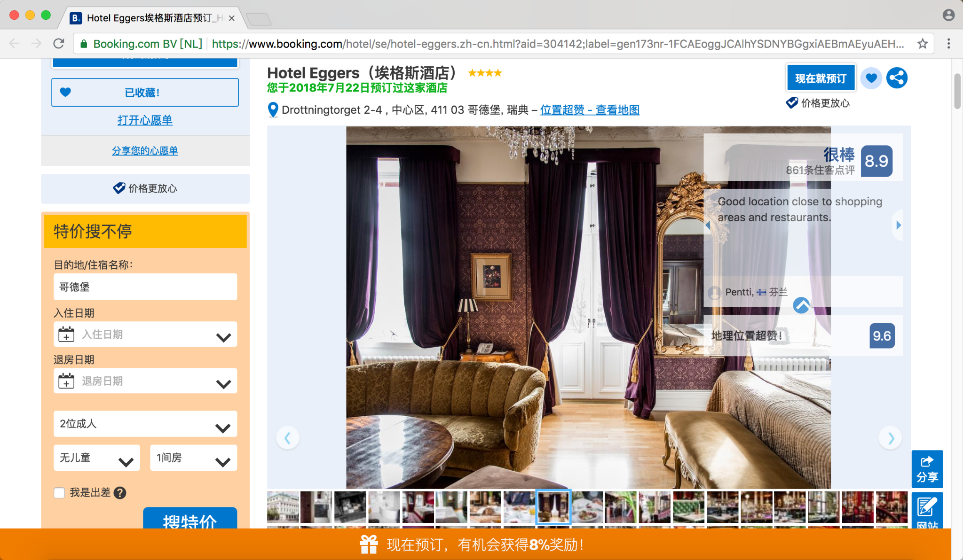Click the gift icon in orange banner
This screenshot has height=560, width=963.
point(369,544)
